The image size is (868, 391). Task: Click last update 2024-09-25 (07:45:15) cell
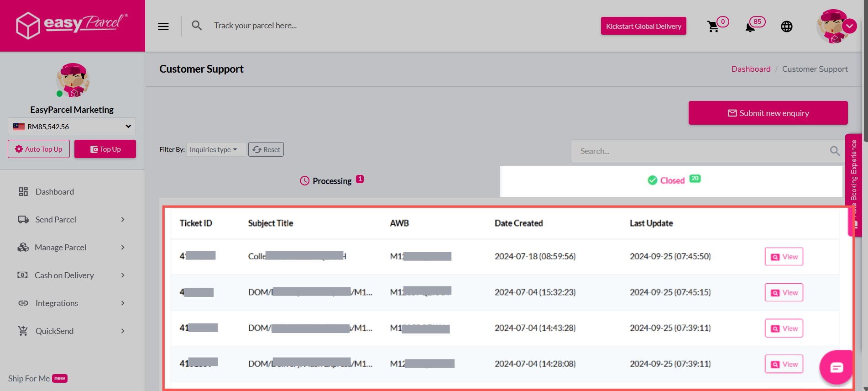[x=670, y=292]
